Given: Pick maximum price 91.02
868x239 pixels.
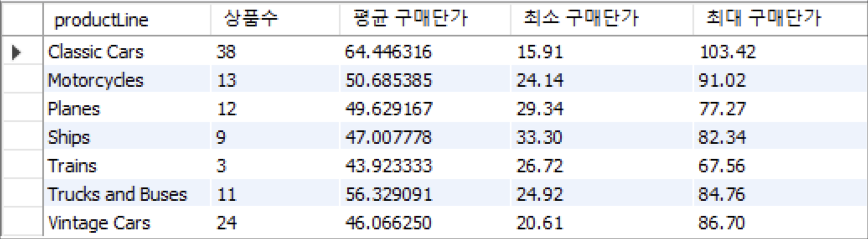Looking at the screenshot, I should (x=780, y=80).
